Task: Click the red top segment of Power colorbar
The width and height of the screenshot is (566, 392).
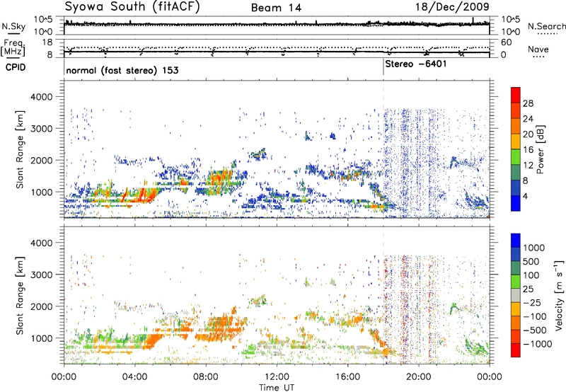Action: [516, 95]
